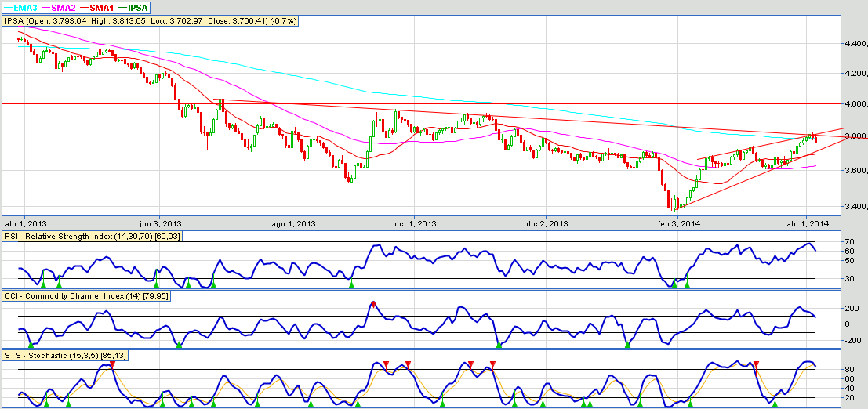
Task: Click the only red sell triangle in the CCI panel
Action: coord(374,304)
